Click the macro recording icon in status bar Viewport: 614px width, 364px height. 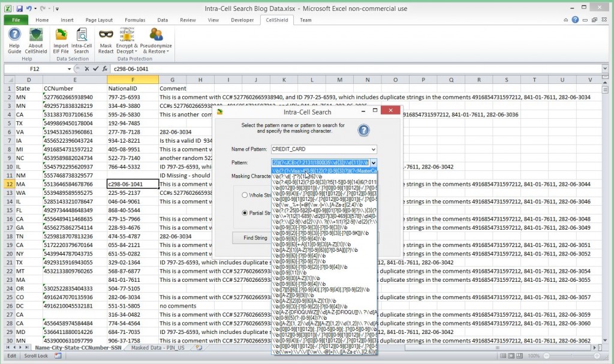click(58, 356)
